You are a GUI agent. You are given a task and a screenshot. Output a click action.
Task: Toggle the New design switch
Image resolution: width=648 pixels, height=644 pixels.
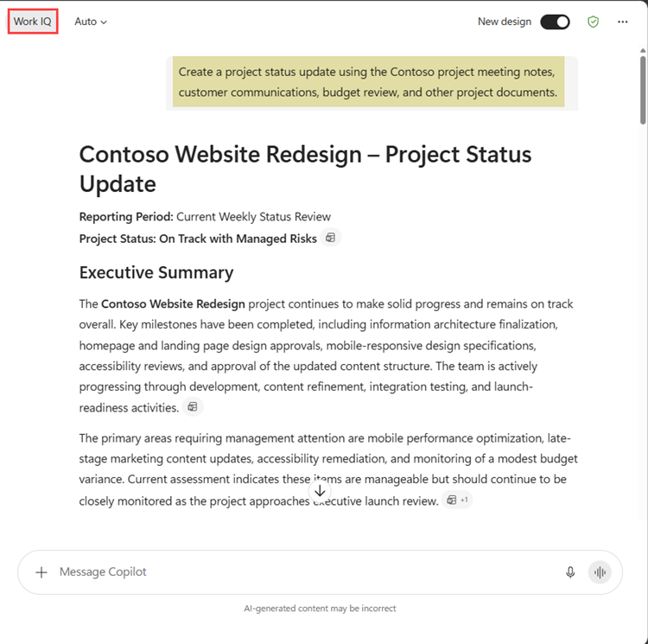(x=555, y=22)
